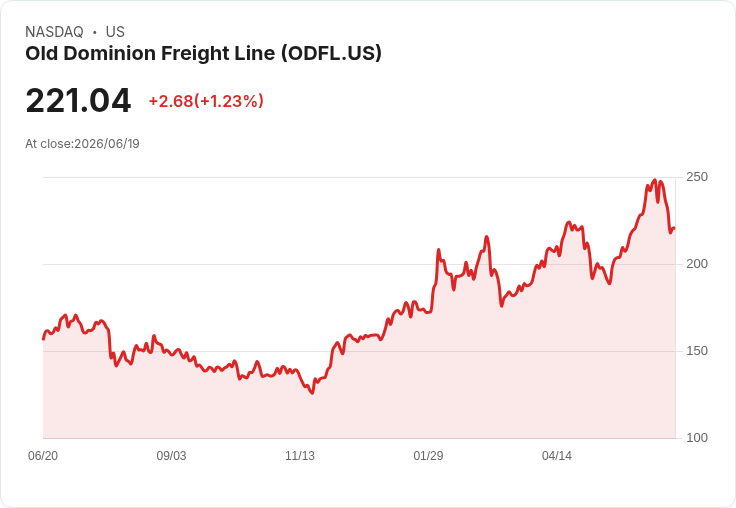Click the 150 price axis label

(x=697, y=351)
